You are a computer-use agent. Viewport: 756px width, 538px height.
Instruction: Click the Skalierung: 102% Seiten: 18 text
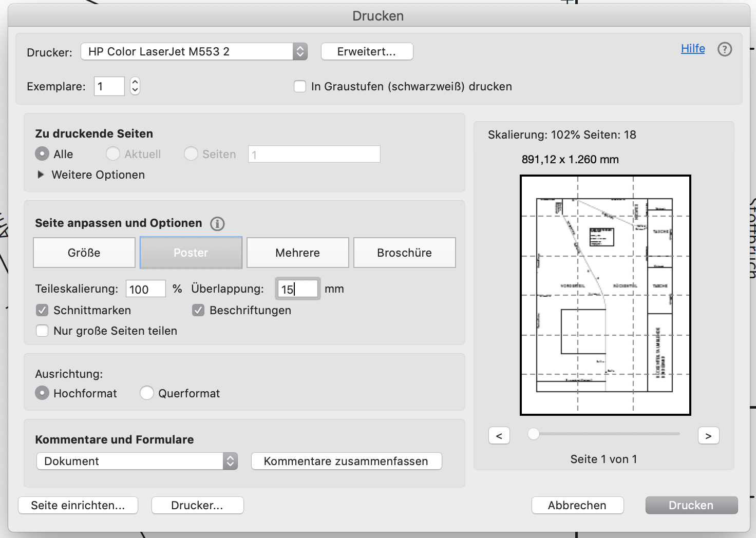click(x=562, y=135)
